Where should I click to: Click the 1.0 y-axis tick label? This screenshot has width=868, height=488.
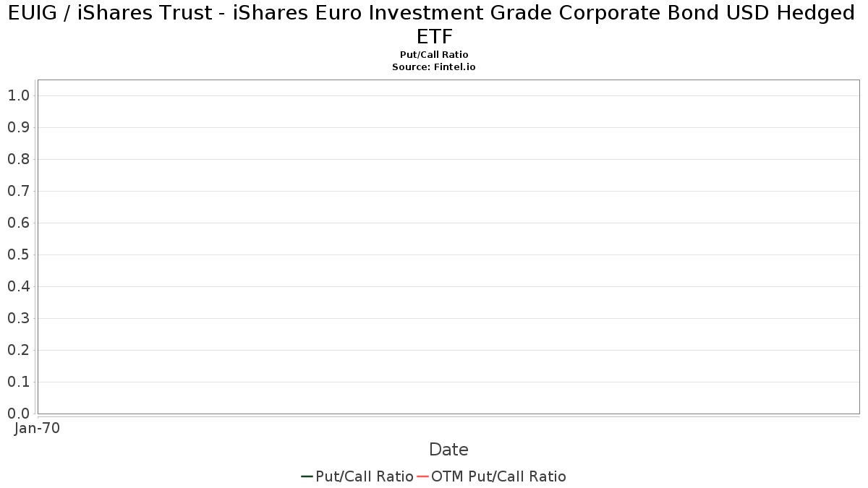pos(18,95)
